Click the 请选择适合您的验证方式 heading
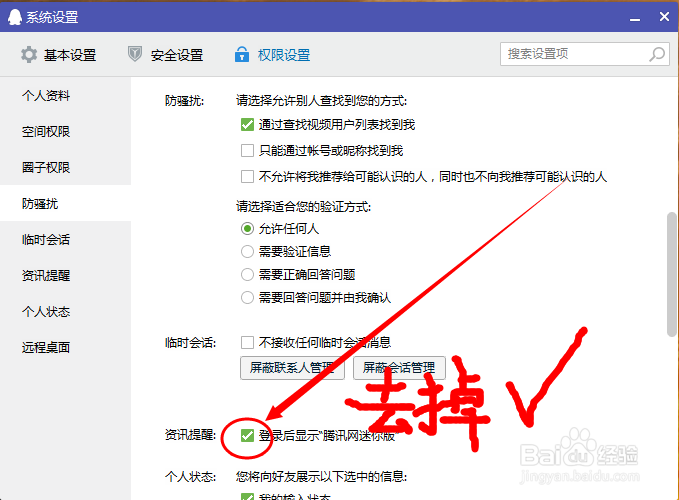The width and height of the screenshot is (679, 500). 303,206
